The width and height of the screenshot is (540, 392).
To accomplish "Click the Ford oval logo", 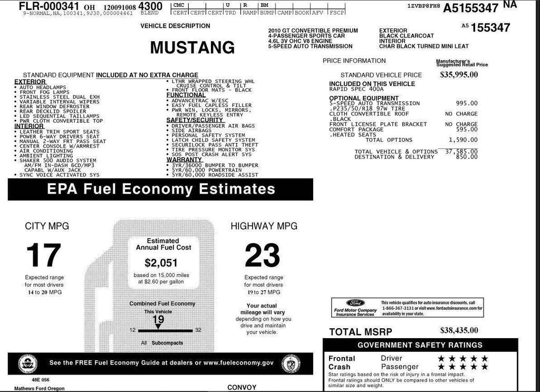I will [355, 303].
